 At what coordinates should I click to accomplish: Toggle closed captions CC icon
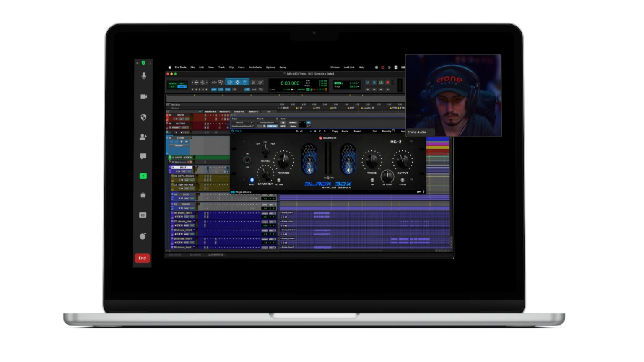(x=143, y=215)
